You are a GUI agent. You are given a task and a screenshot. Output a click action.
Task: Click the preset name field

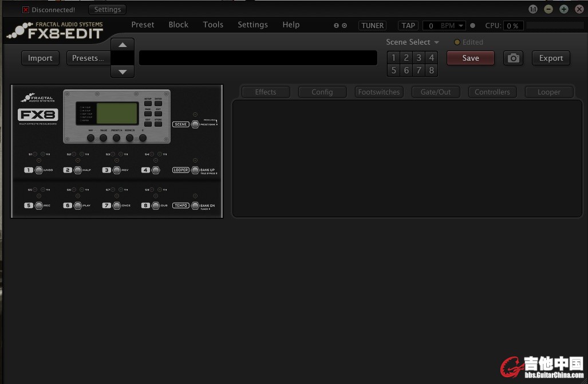pyautogui.click(x=258, y=58)
